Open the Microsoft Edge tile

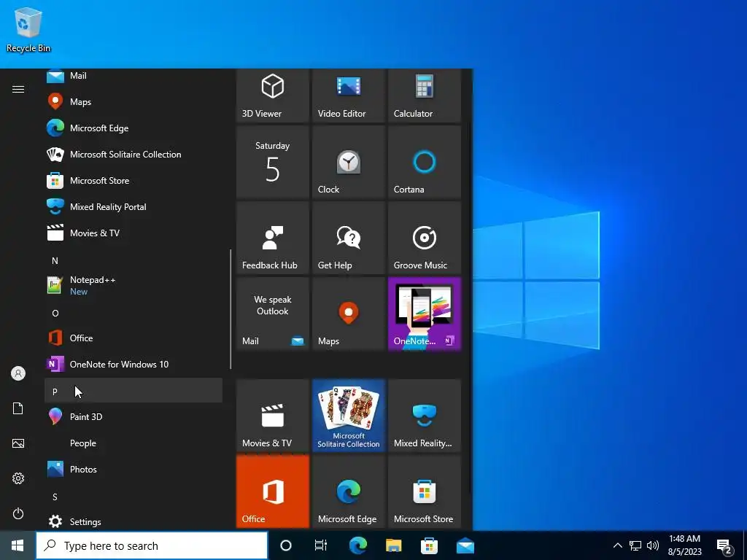348,491
